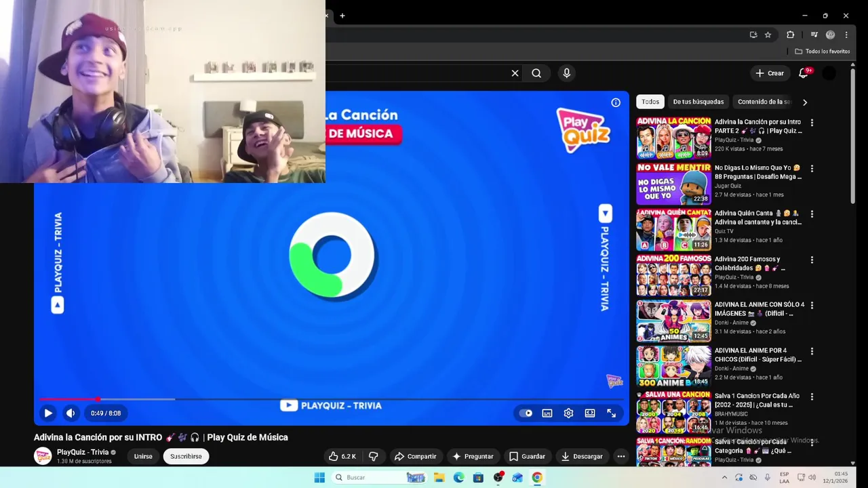
Task: Open the Adivina Quién Canta thumbnail
Action: tap(673, 229)
